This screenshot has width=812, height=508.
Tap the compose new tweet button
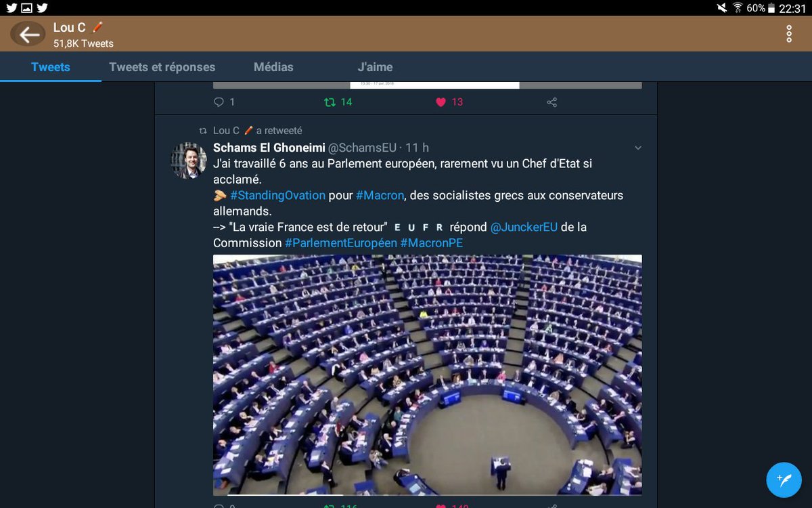click(x=784, y=480)
